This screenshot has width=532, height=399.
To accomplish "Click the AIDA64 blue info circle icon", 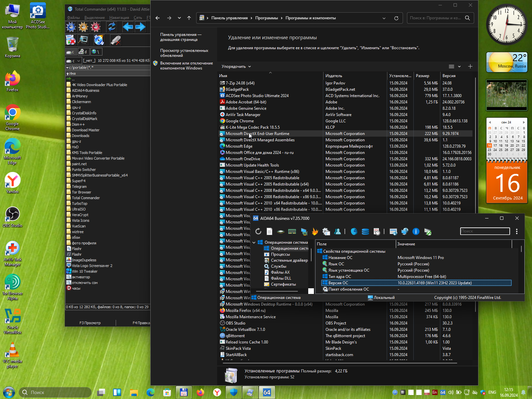I will [x=416, y=231].
